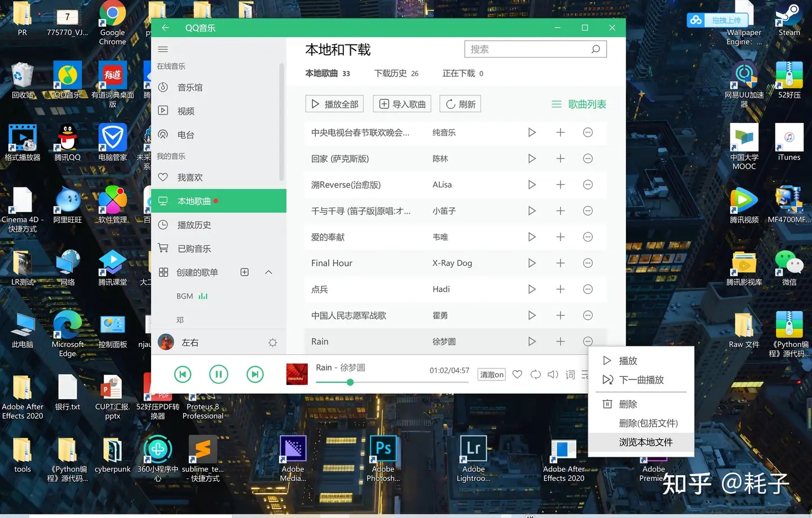Screen dimensions: 812x518
Task: Open more options for 中央电视台春节联欢晚会 song
Action: point(588,132)
